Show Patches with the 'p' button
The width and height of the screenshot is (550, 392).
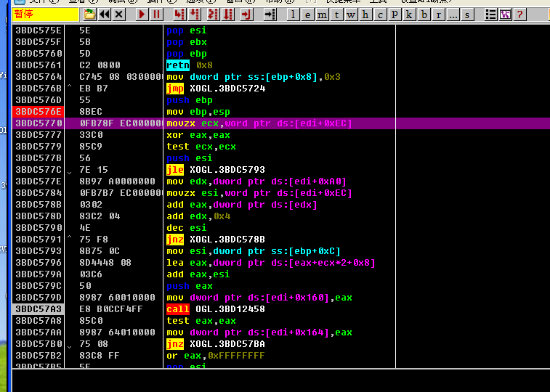395,15
